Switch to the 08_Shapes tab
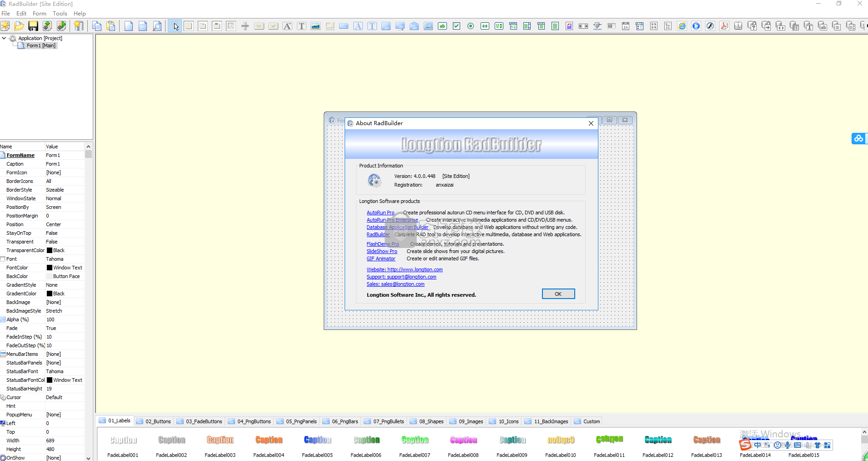This screenshot has height=461, width=868. pyautogui.click(x=427, y=421)
